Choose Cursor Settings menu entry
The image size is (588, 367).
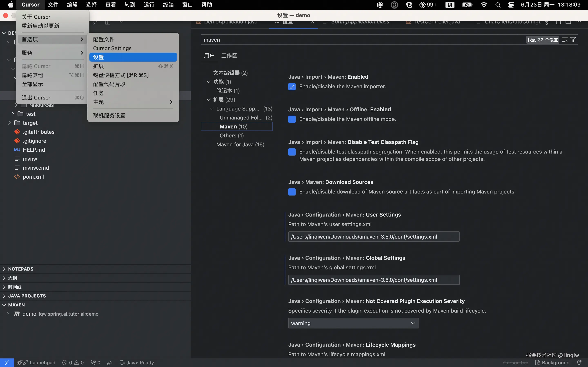[x=112, y=48]
